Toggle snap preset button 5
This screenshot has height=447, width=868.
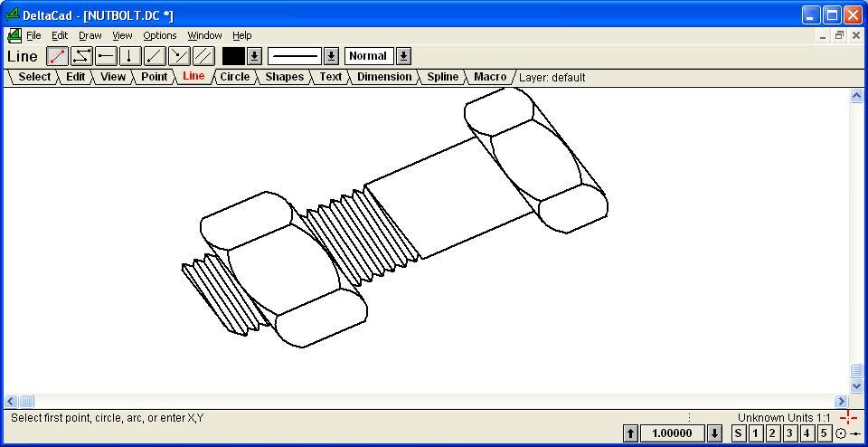click(824, 433)
